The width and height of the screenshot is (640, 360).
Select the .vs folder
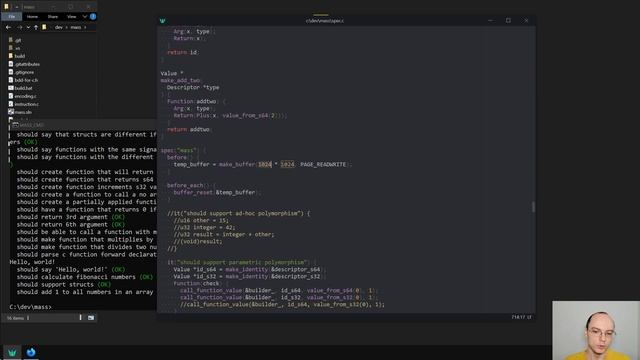click(x=14, y=48)
